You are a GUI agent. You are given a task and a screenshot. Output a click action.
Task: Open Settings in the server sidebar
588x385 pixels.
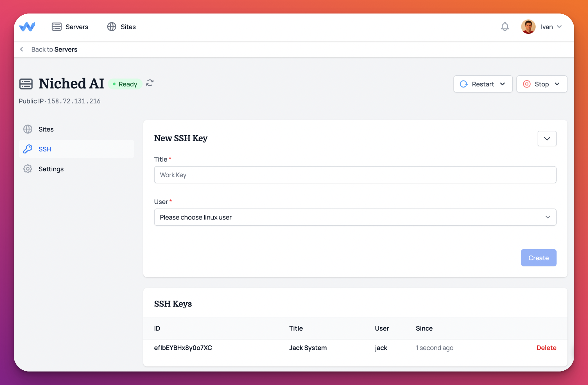coord(76,169)
